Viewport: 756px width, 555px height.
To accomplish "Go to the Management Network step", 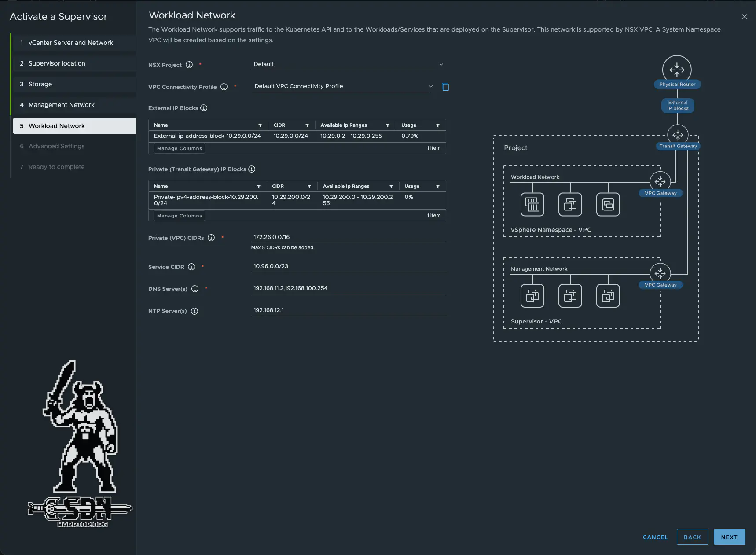I will (62, 105).
